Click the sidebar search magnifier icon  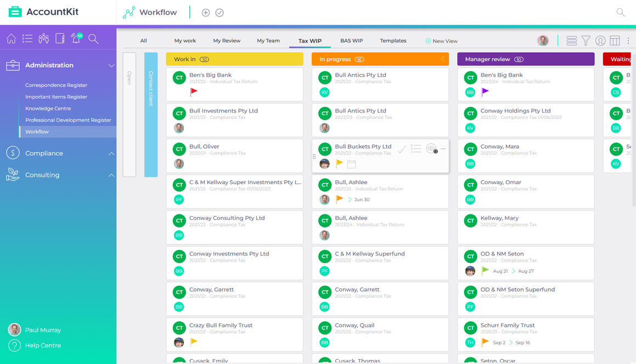coord(93,38)
